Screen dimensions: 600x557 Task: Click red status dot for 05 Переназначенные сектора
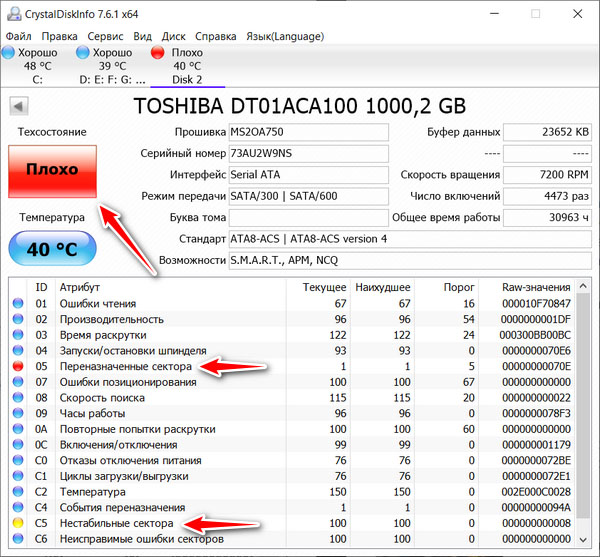[x=18, y=366]
